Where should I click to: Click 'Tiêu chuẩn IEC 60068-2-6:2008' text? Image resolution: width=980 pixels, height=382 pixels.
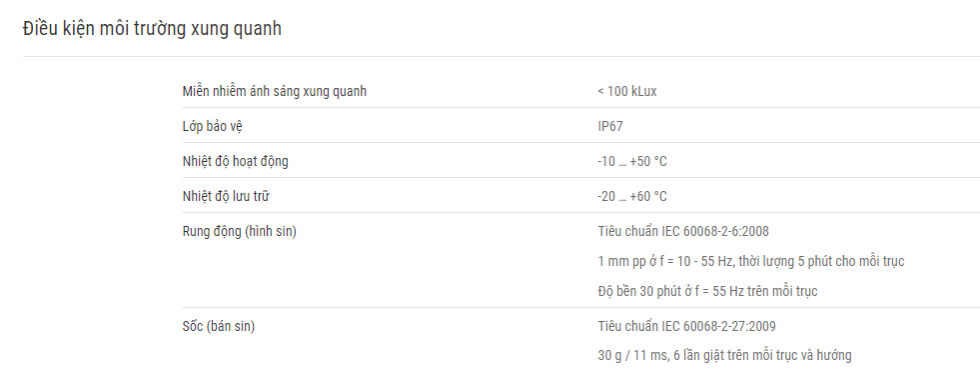[683, 231]
